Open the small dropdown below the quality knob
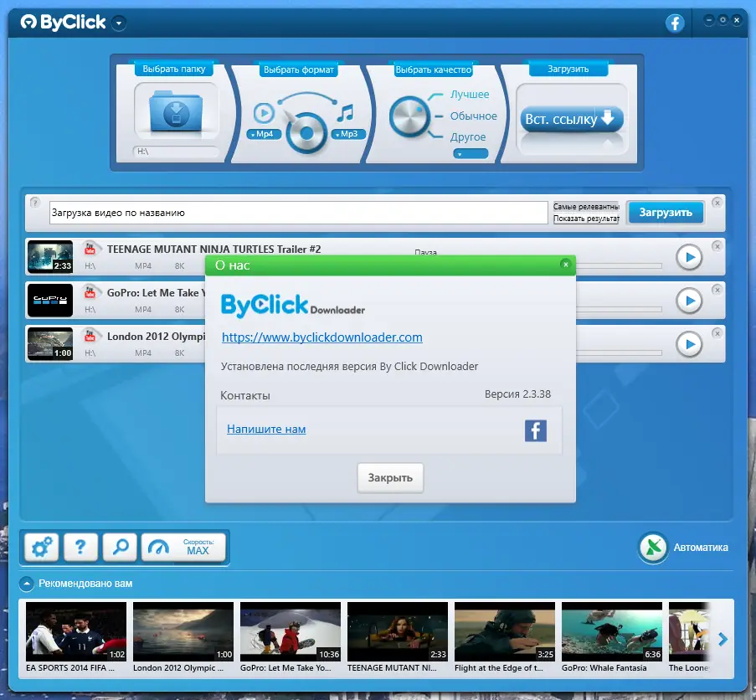 471,153
